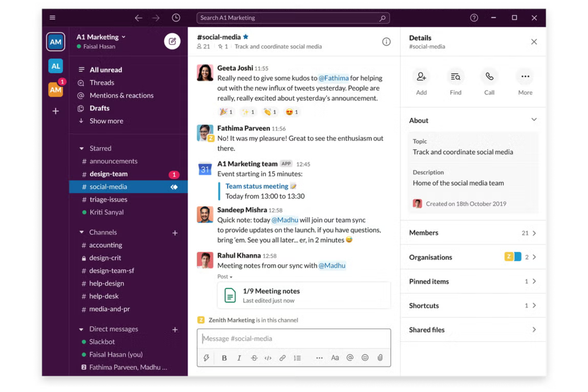
Task: Click the strikethrough formatting icon
Action: point(253,357)
